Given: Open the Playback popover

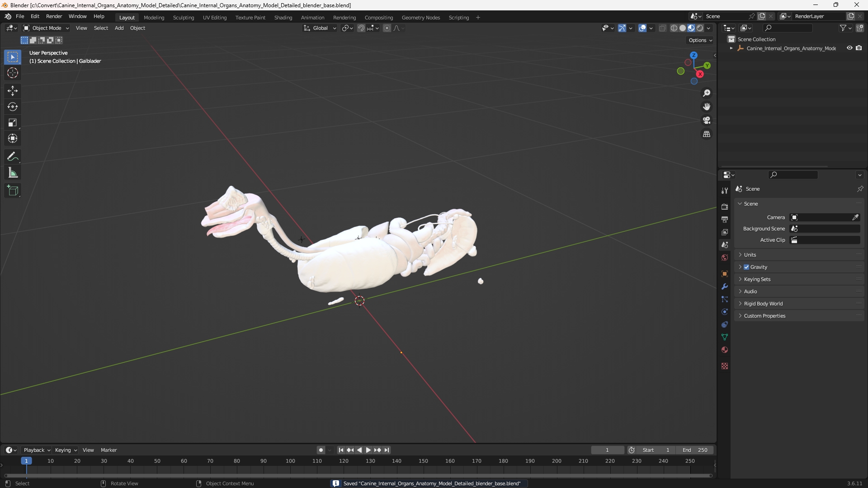Looking at the screenshot, I should (x=37, y=450).
